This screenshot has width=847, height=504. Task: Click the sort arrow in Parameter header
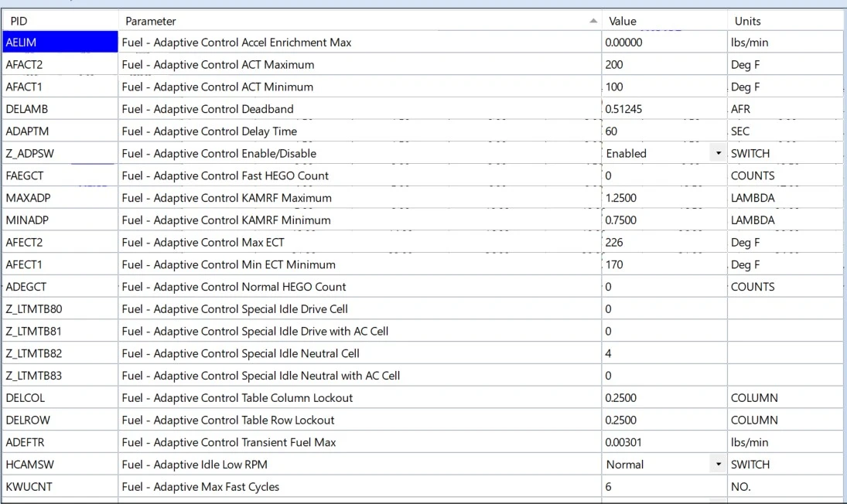(593, 21)
